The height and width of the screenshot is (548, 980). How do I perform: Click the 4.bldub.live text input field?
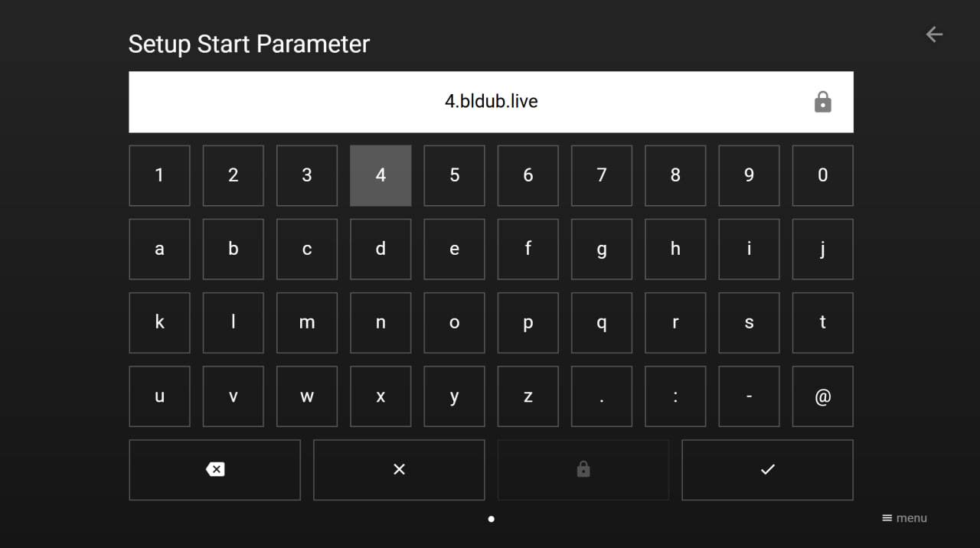(x=491, y=102)
